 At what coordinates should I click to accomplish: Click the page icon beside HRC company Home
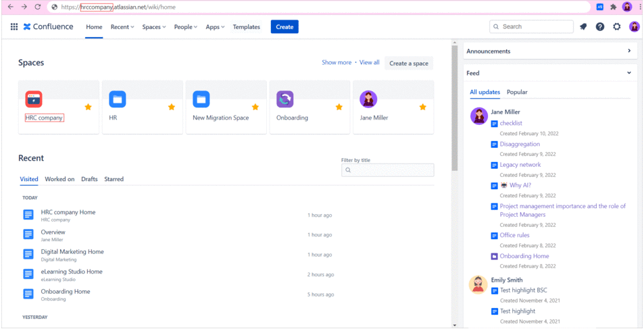point(28,215)
